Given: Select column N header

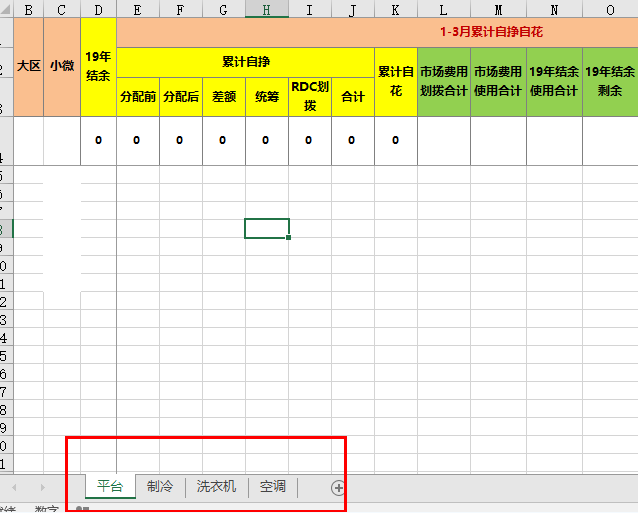Looking at the screenshot, I should [x=555, y=10].
